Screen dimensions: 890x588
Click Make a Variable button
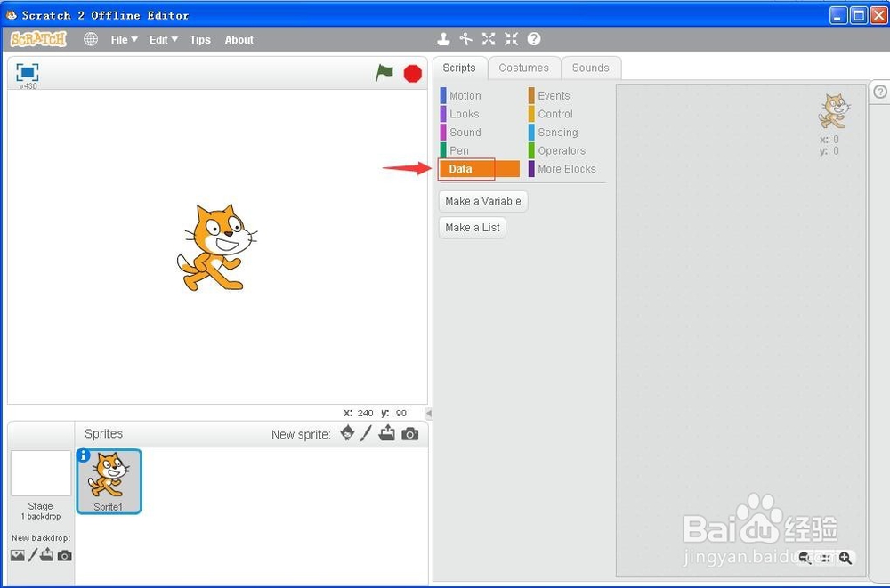[483, 201]
